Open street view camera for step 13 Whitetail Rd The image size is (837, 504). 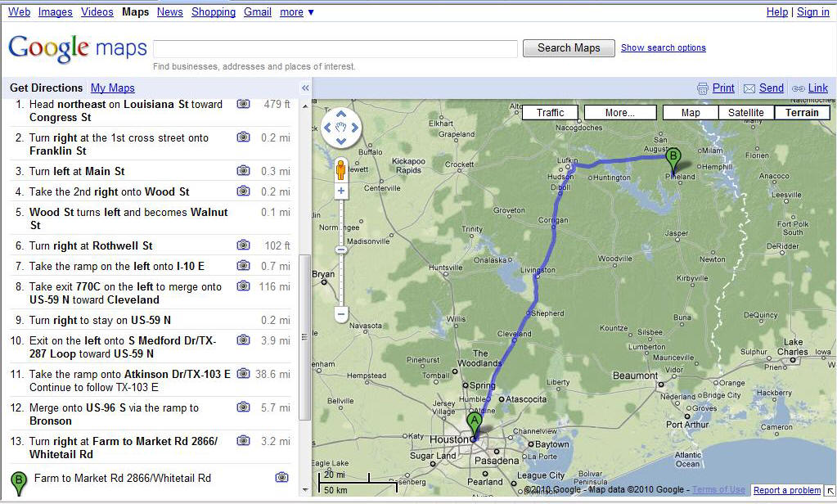click(244, 441)
